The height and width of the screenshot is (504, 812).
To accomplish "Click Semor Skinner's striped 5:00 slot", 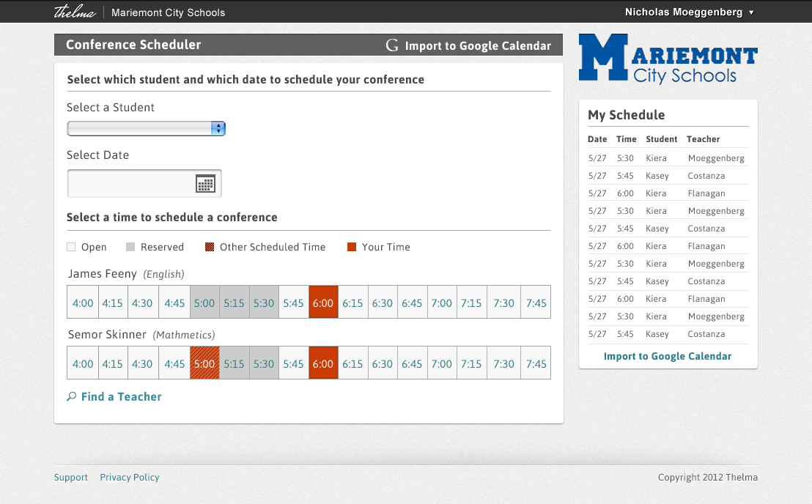I will [204, 363].
